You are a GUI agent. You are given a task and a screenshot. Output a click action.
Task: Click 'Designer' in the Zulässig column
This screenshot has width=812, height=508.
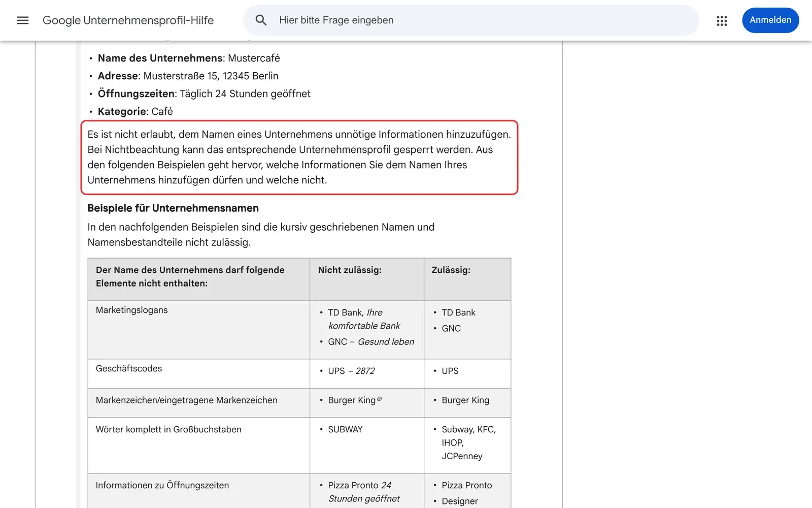pyautogui.click(x=460, y=501)
